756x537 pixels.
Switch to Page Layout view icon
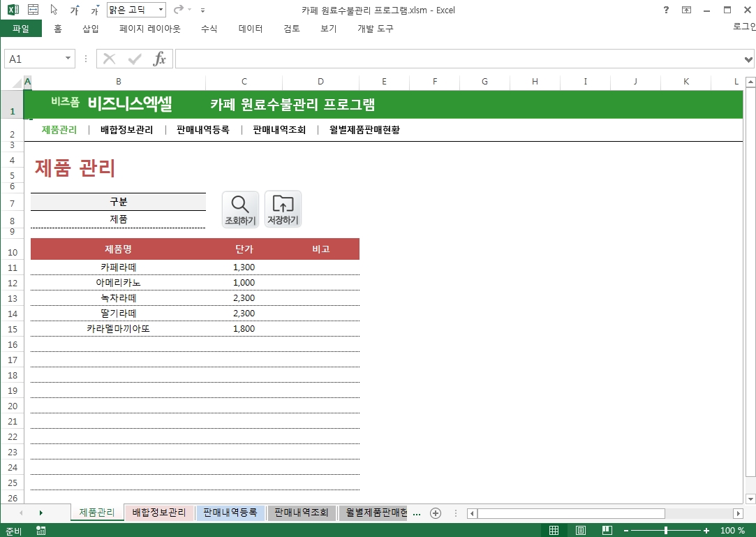[x=581, y=531]
